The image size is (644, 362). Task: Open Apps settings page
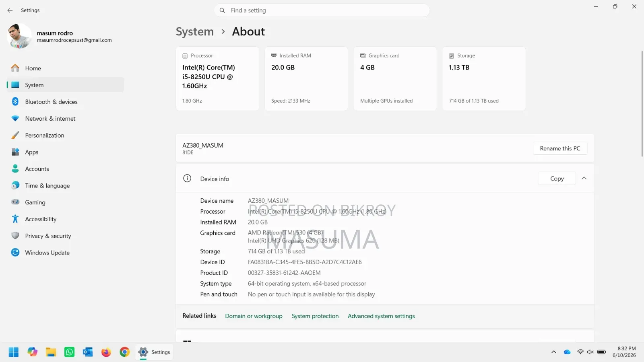pos(65,152)
